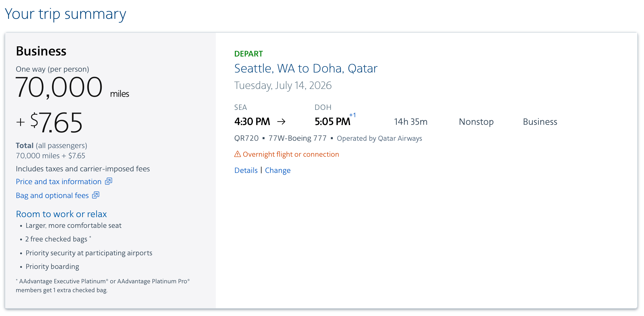Click the arrow between departure and arrival times
The image size is (644, 316).
[x=281, y=122]
